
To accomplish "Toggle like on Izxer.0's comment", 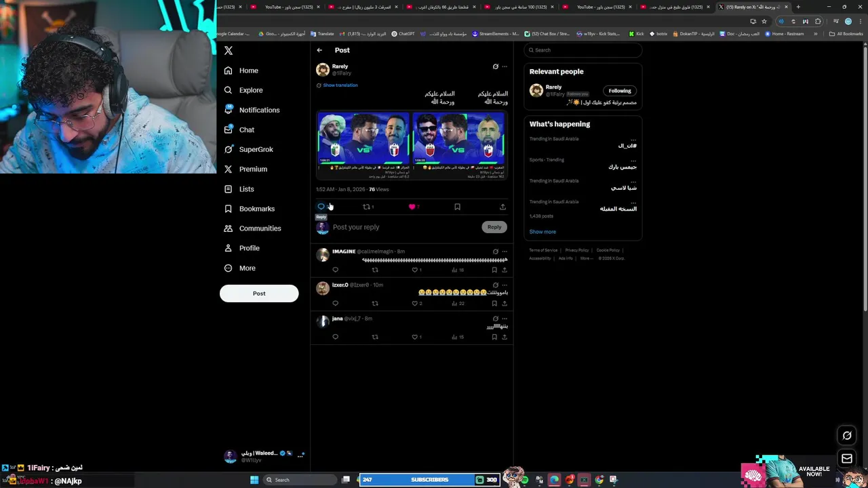I will pos(415,304).
